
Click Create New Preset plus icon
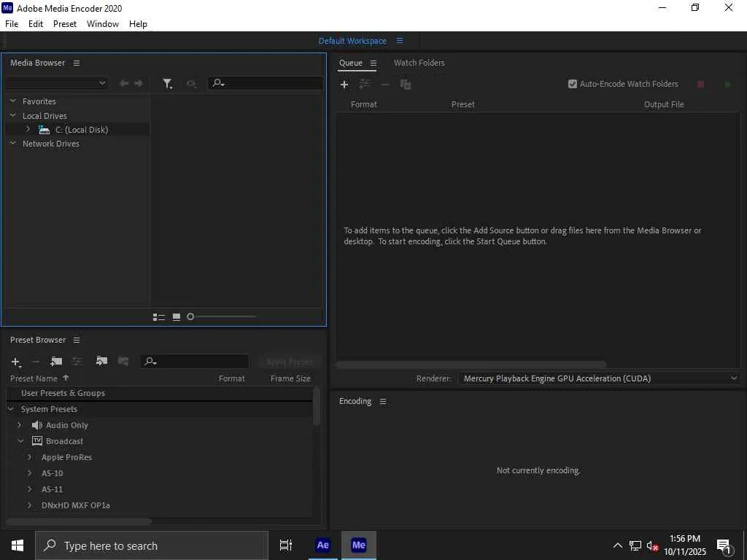(16, 362)
